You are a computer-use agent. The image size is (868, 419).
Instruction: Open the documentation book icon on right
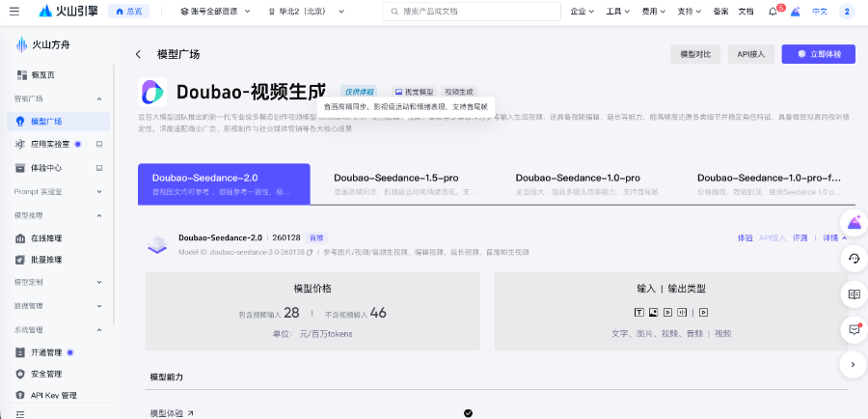[x=853, y=293]
